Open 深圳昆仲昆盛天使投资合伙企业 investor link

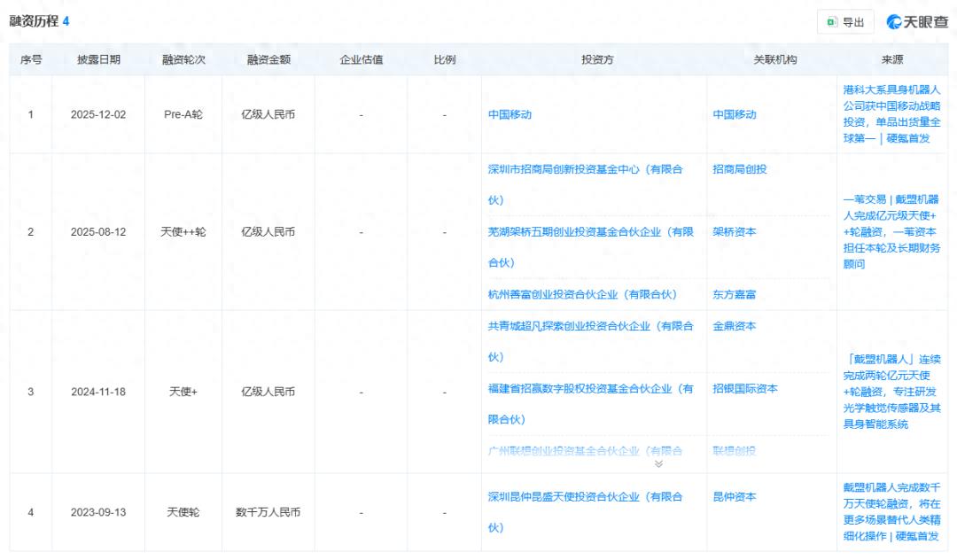click(x=585, y=512)
